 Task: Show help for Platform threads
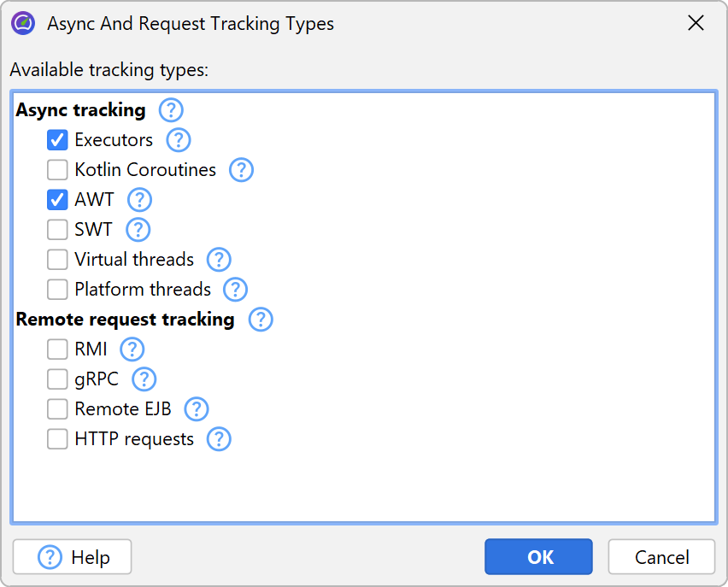[x=235, y=290]
